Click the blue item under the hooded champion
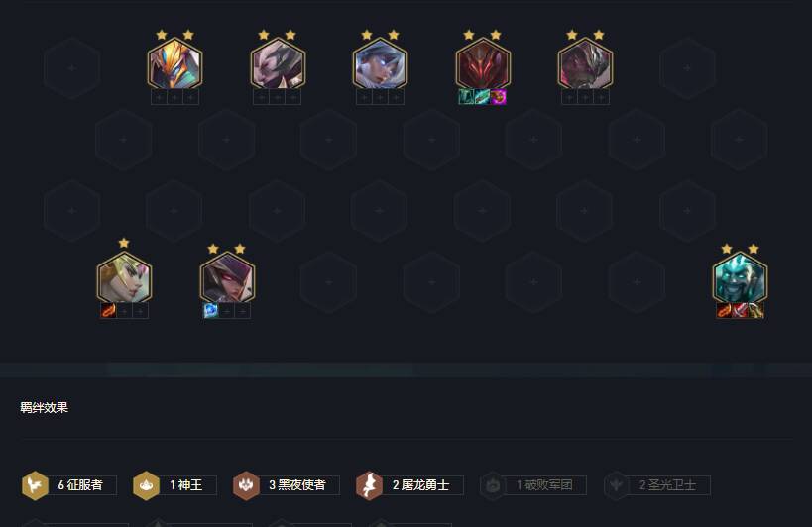This screenshot has height=527, width=812. tap(211, 310)
